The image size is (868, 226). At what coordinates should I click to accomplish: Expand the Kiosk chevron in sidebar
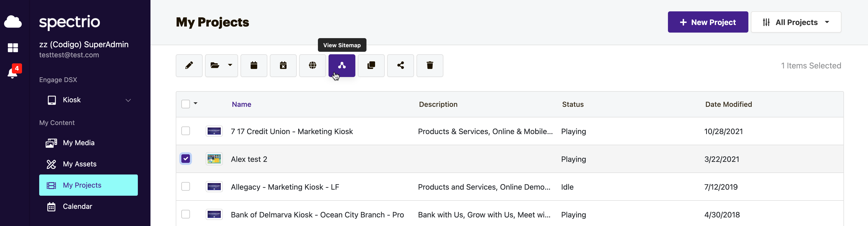[128, 100]
